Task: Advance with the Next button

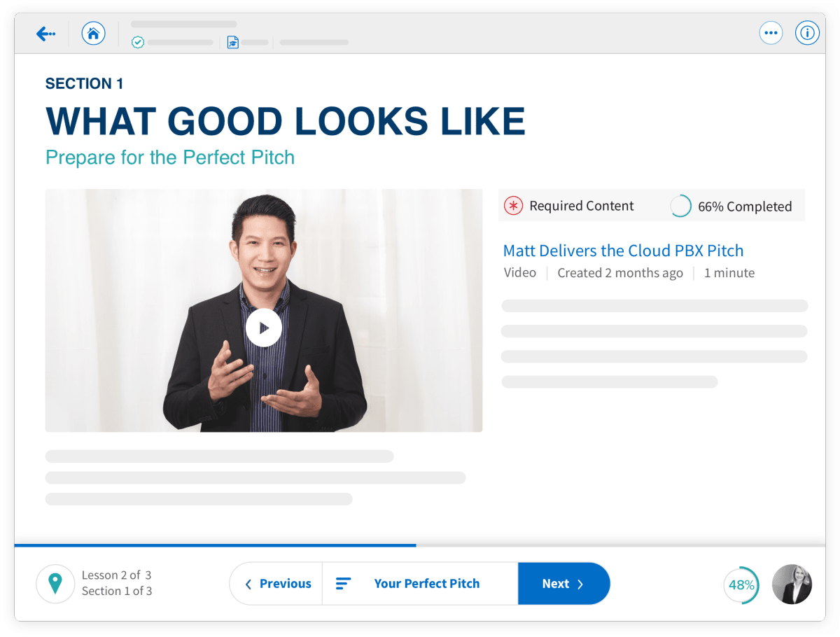Action: point(563,583)
